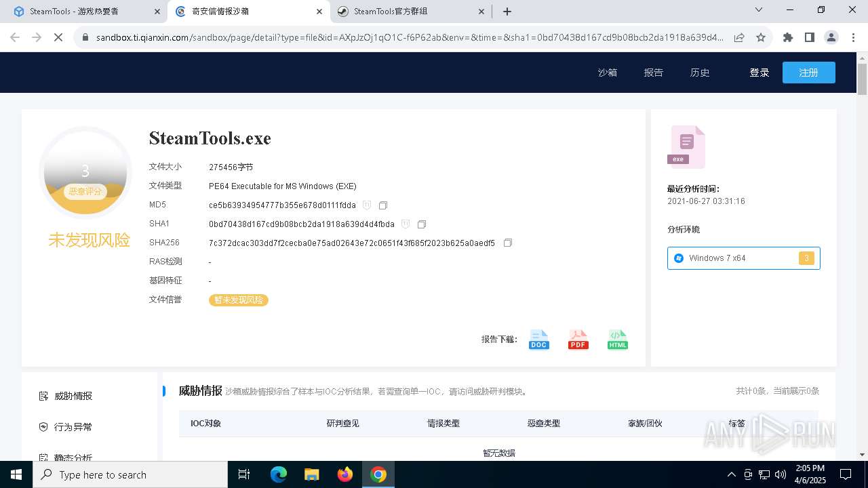Open Chrome profile avatar

click(x=831, y=38)
